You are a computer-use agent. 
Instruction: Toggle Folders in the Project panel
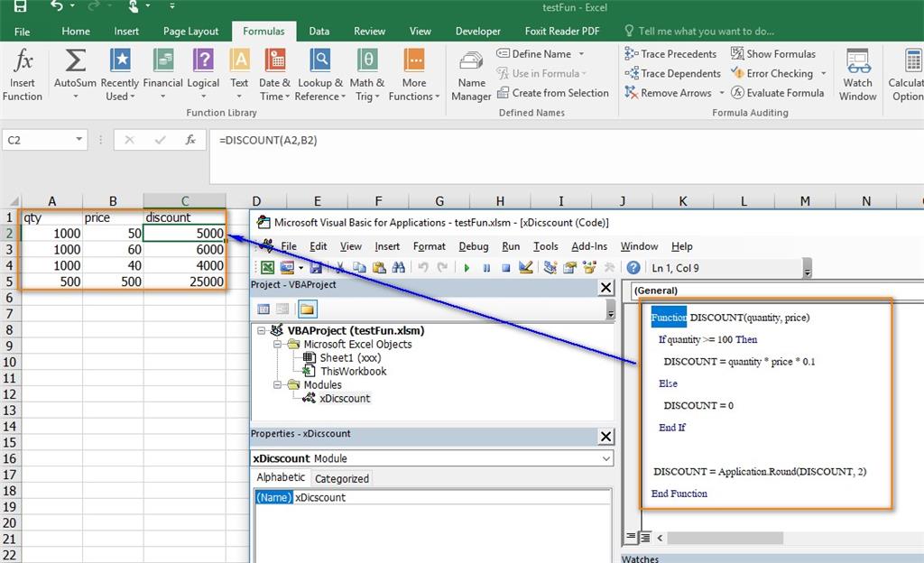coord(307,309)
